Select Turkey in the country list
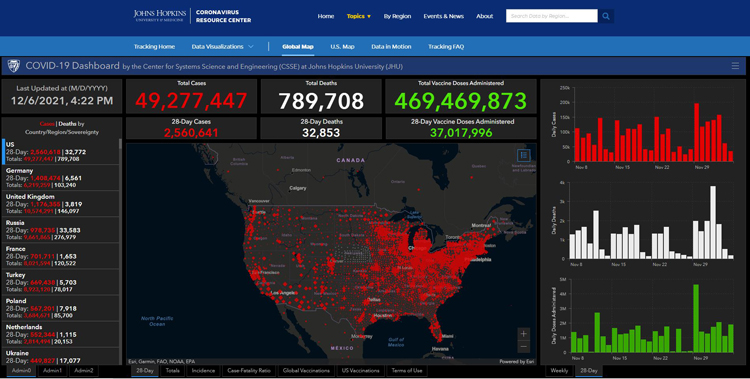Screen dimensions: 750x379 tap(61, 282)
